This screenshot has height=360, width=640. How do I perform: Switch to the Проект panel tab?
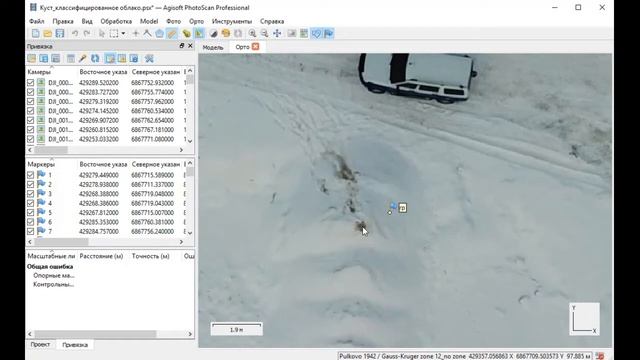(x=40, y=344)
